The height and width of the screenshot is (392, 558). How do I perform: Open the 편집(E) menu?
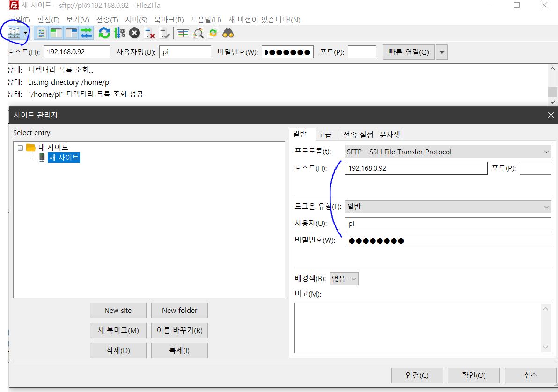[x=48, y=20]
